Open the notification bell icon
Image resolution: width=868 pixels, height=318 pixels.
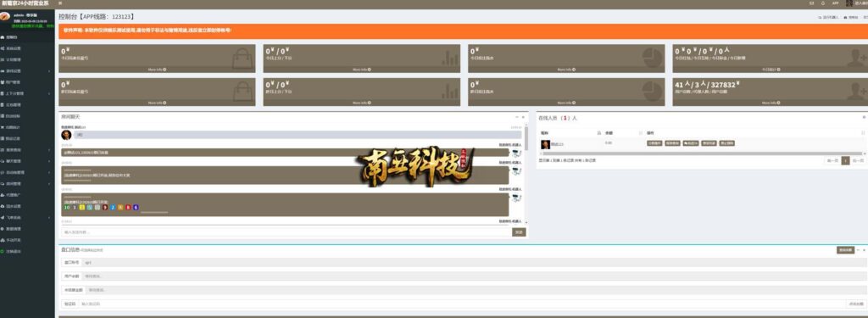coord(822,3)
